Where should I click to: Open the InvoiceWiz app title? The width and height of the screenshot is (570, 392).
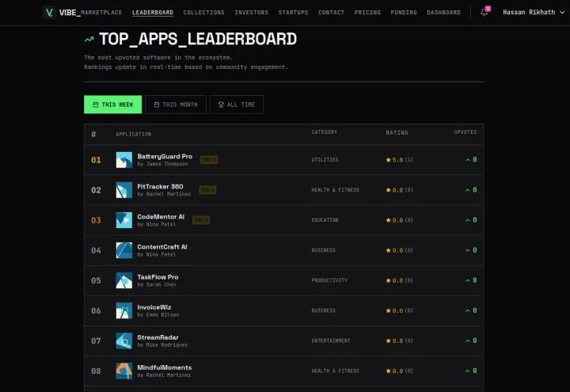[154, 307]
